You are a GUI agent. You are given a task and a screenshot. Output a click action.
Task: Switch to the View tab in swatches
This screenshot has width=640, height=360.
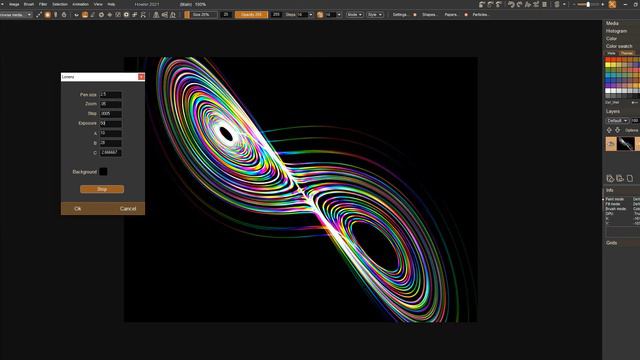(x=611, y=53)
